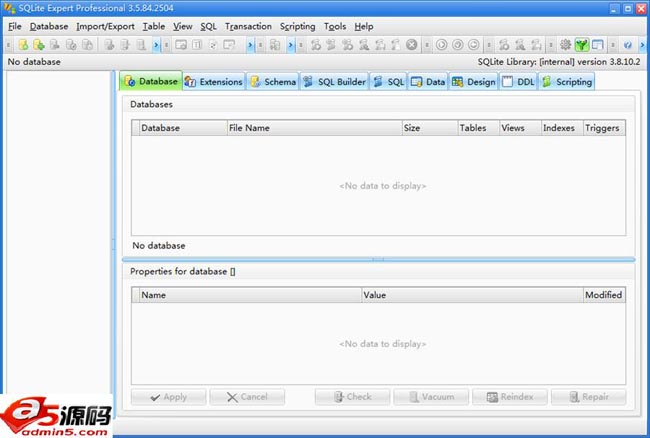The width and height of the screenshot is (650, 438).
Task: Open Options via the gear toolbar icon
Action: 565,45
